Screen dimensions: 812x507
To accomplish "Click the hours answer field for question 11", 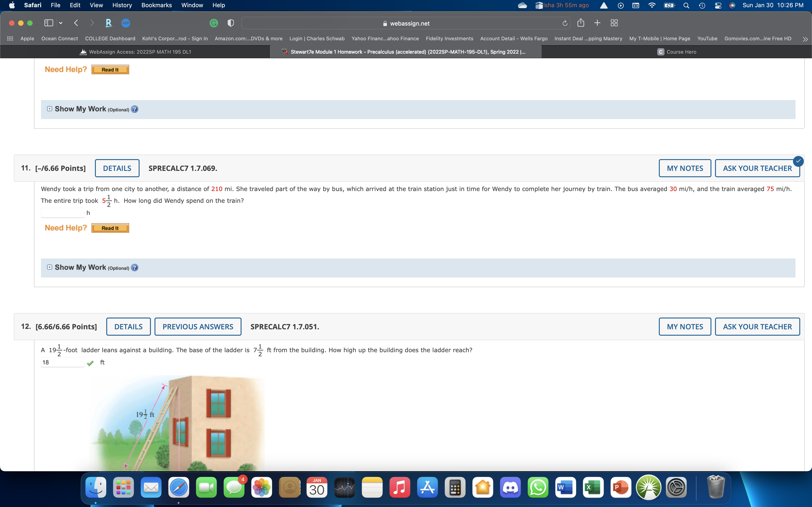I will (x=62, y=213).
